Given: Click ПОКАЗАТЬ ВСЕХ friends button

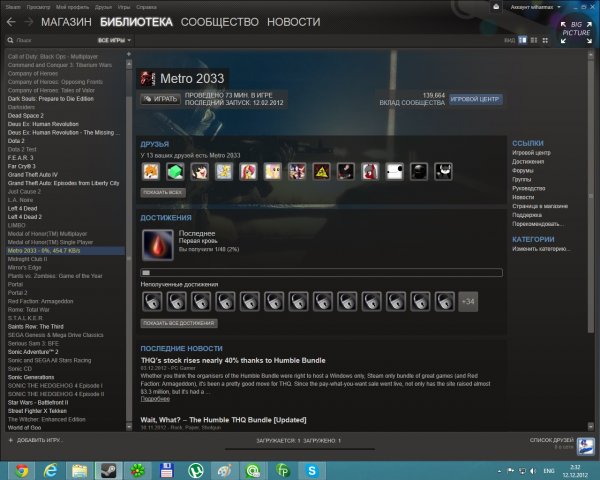Looking at the screenshot, I should point(163,193).
